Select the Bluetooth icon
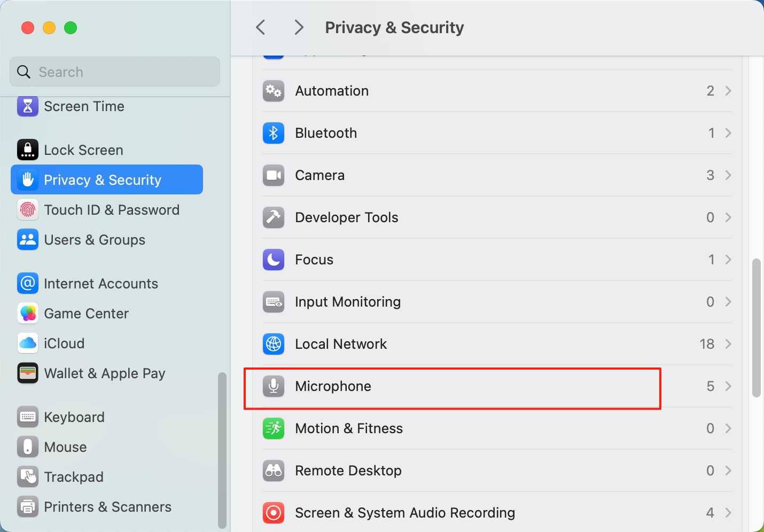Image resolution: width=764 pixels, height=532 pixels. tap(274, 133)
